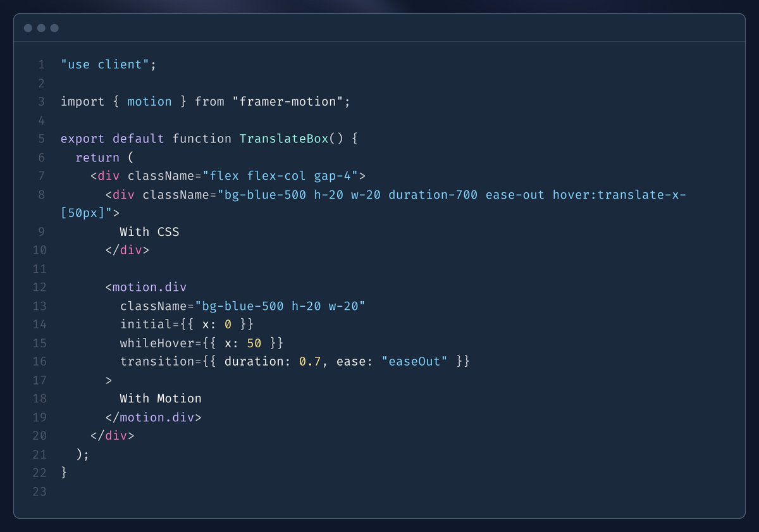Click line number 1 in the gutter

point(41,65)
